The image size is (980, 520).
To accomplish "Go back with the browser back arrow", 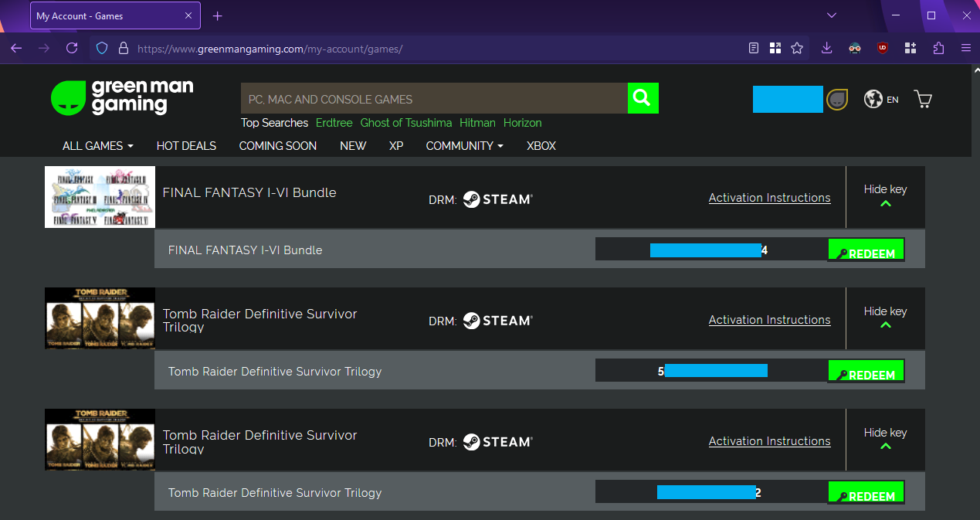I will point(16,48).
